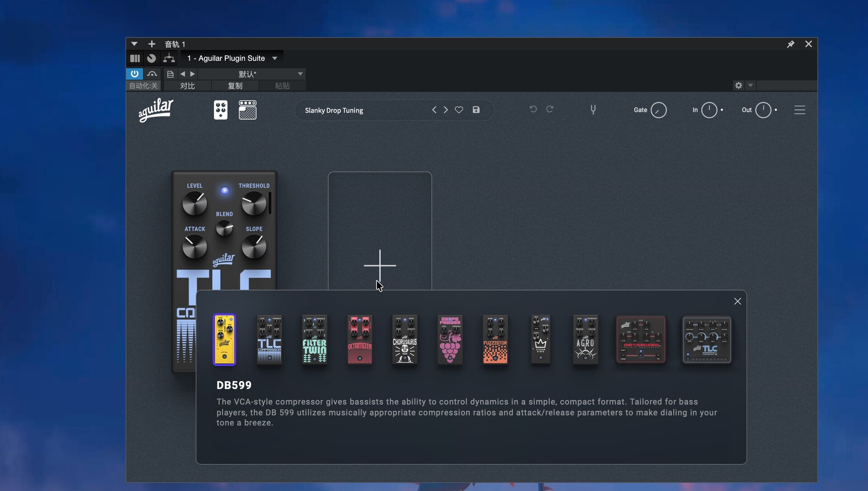Click the undo arrow icon

(533, 109)
